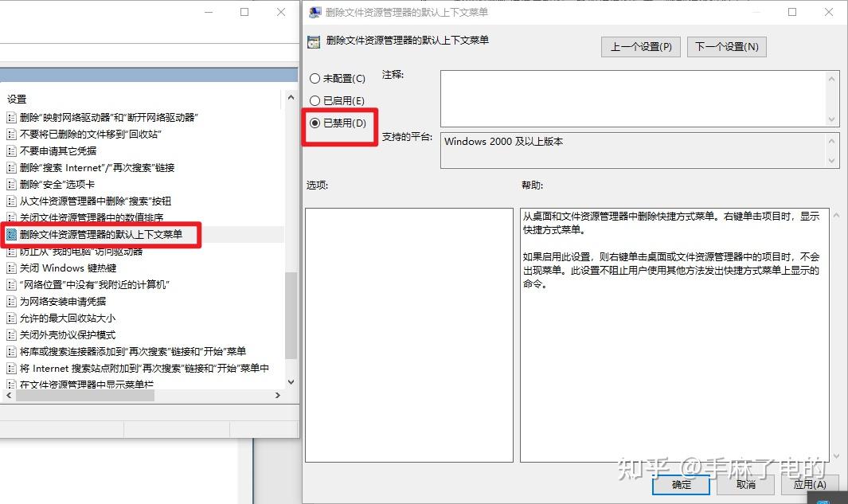
Task: Click the icon for "从文件资源管理器中删除'搜索'按钮"
Action: (x=12, y=201)
